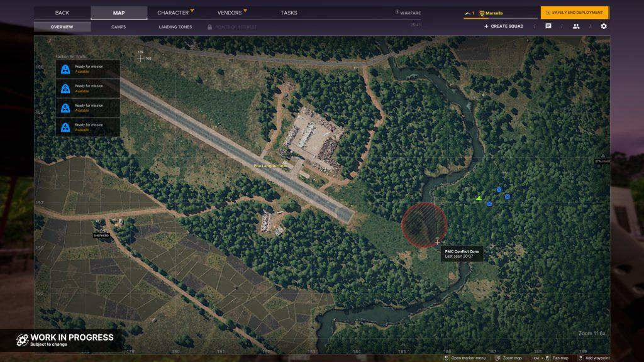644x362 pixels.
Task: Switch to the MAP tab
Action: point(118,12)
